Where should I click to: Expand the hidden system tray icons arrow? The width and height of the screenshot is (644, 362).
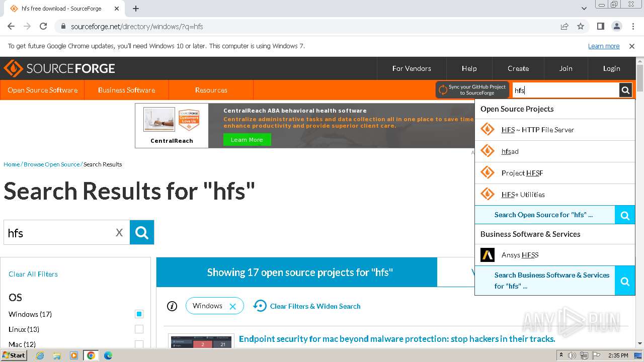[561, 355]
